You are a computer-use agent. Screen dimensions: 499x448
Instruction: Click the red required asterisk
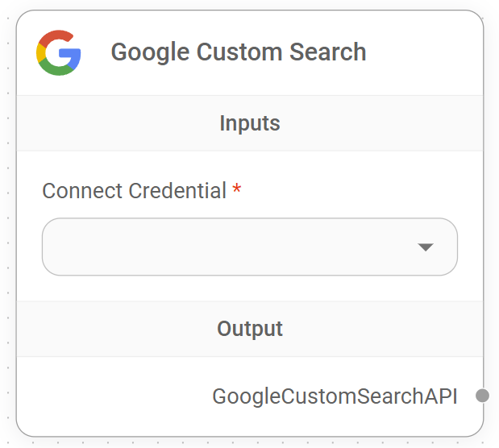pyautogui.click(x=237, y=191)
